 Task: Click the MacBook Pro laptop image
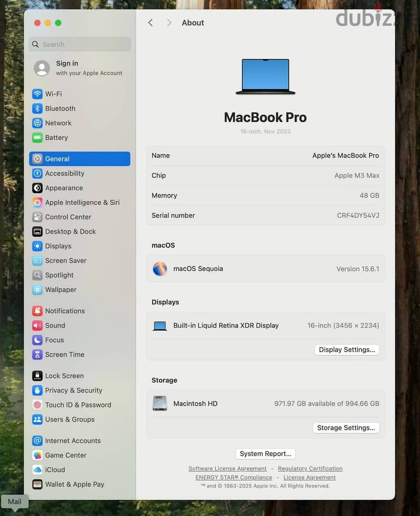265,76
